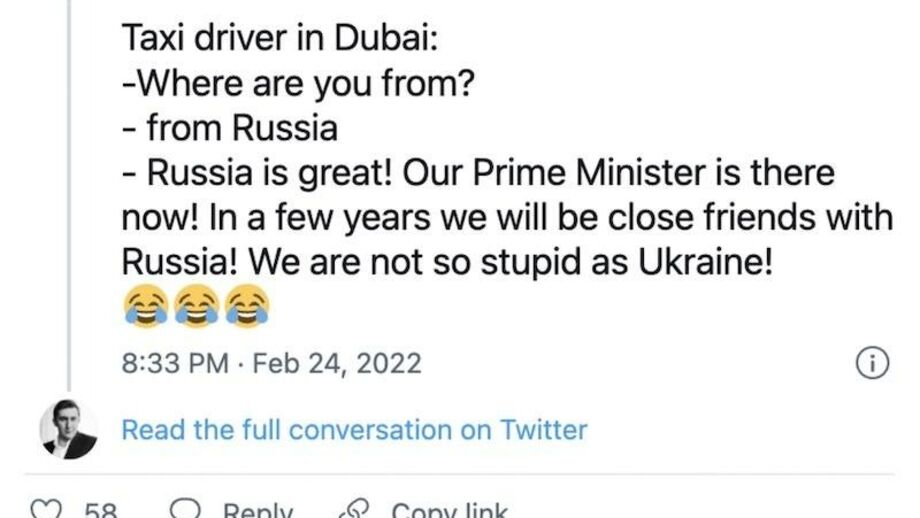Click the reply speech bubble icon

(185, 510)
